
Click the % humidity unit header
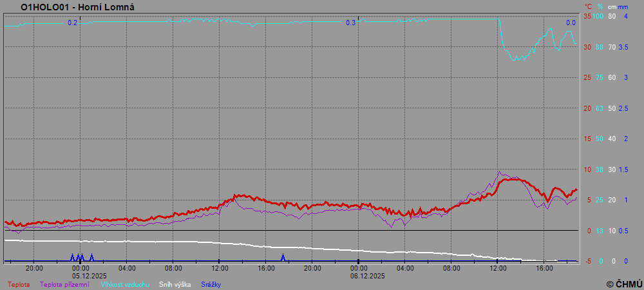(600, 6)
